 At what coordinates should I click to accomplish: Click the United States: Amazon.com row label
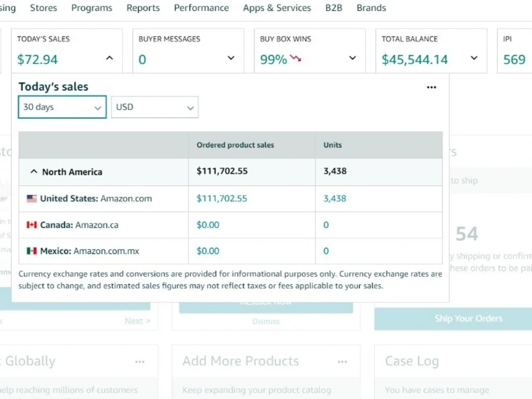pyautogui.click(x=96, y=198)
